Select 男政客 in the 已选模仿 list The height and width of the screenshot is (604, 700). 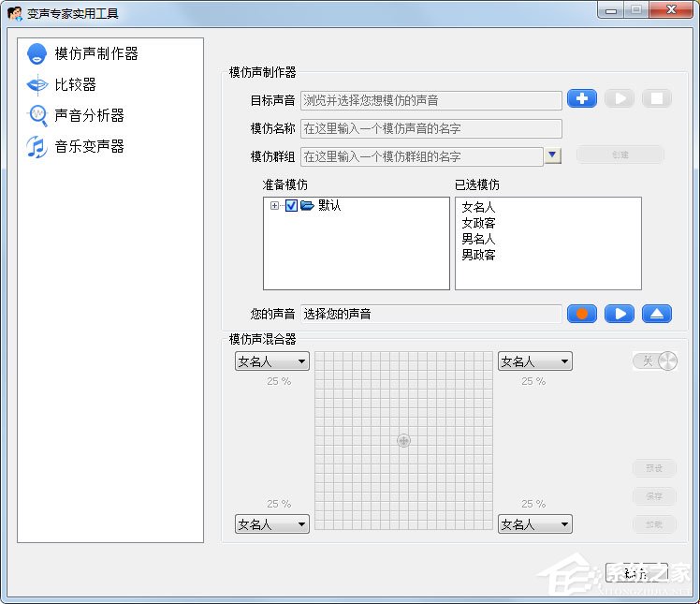click(x=478, y=255)
